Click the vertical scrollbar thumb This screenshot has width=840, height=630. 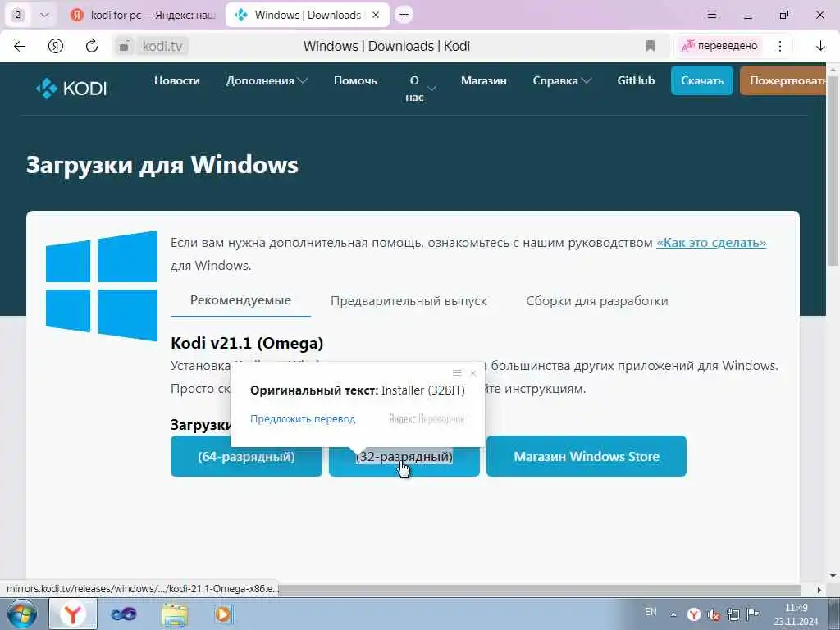tap(833, 170)
